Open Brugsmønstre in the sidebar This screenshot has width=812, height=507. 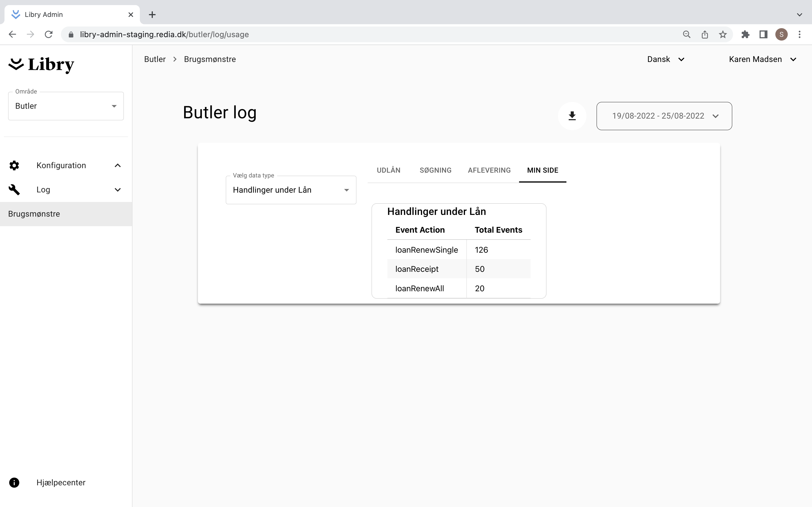tap(34, 214)
